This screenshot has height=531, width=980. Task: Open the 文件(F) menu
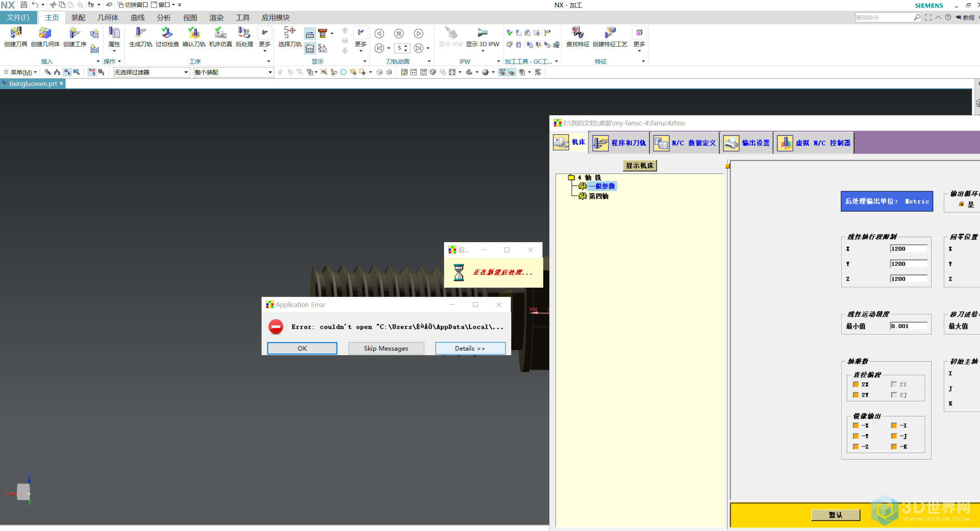pos(18,17)
